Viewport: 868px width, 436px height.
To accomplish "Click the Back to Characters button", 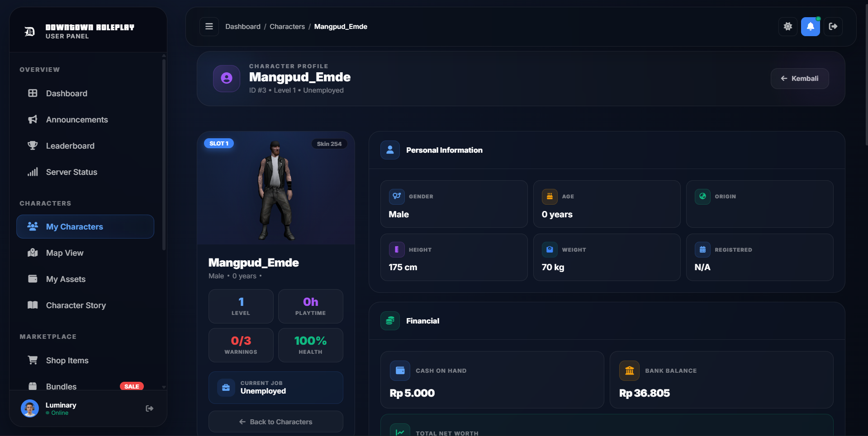I will pos(276,422).
